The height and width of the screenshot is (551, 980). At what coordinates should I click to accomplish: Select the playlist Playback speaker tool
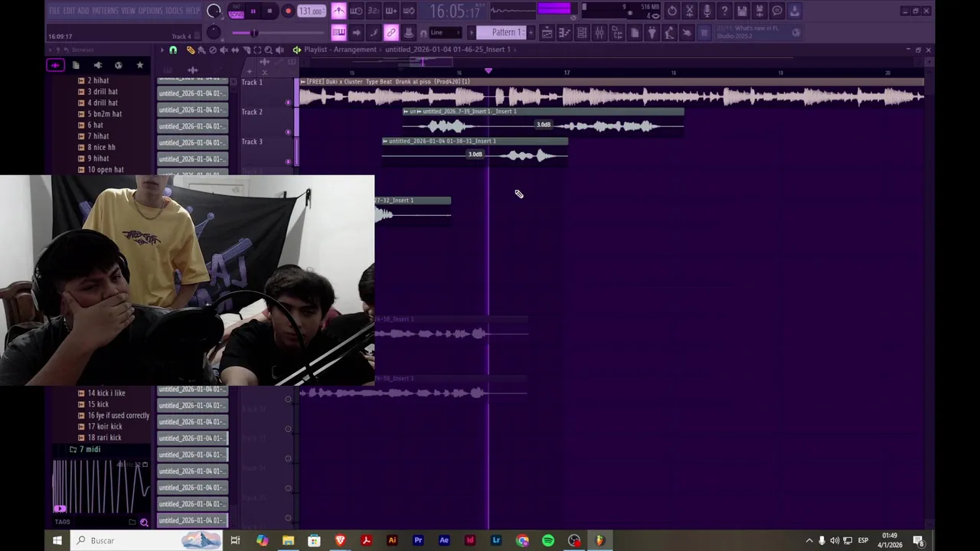279,50
